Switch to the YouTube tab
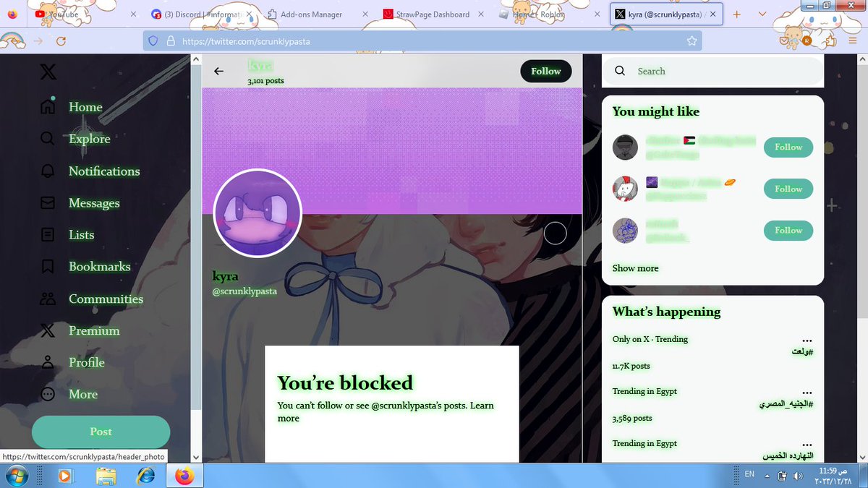 [85, 14]
